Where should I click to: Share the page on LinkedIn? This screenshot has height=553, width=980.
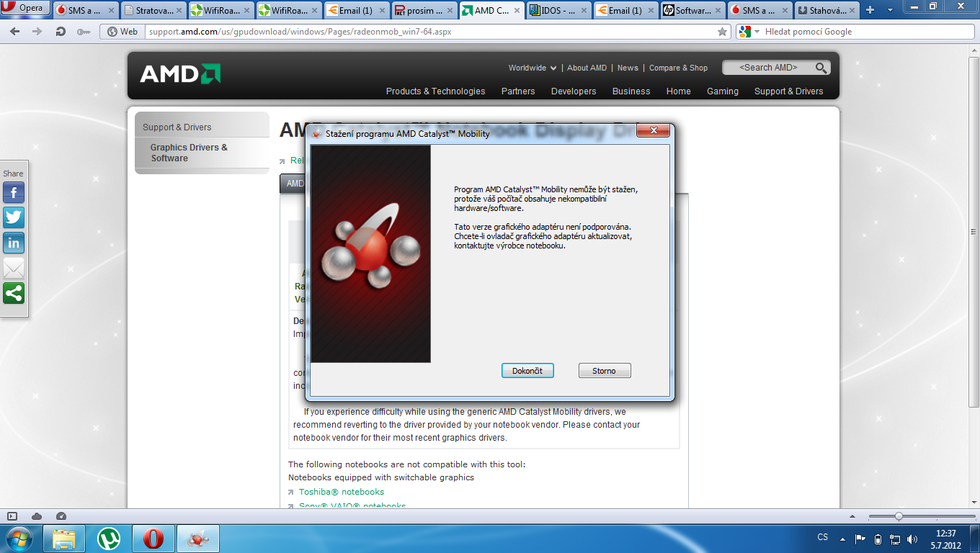pyautogui.click(x=14, y=243)
